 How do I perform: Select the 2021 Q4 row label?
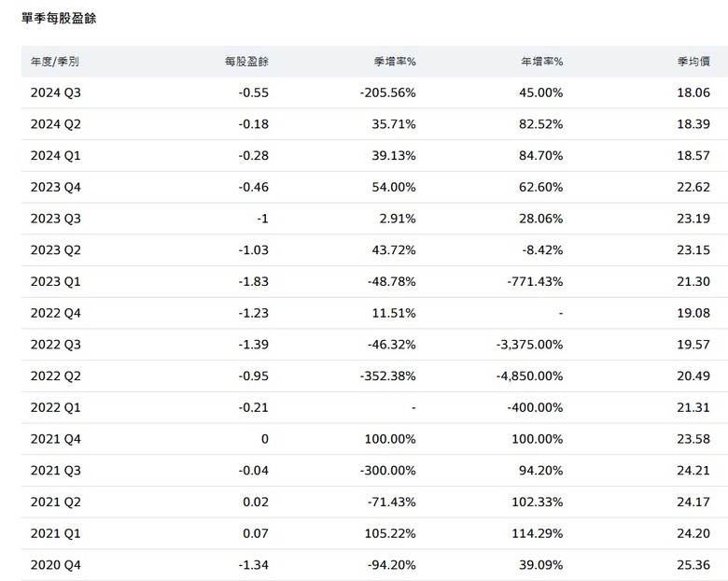(56, 439)
